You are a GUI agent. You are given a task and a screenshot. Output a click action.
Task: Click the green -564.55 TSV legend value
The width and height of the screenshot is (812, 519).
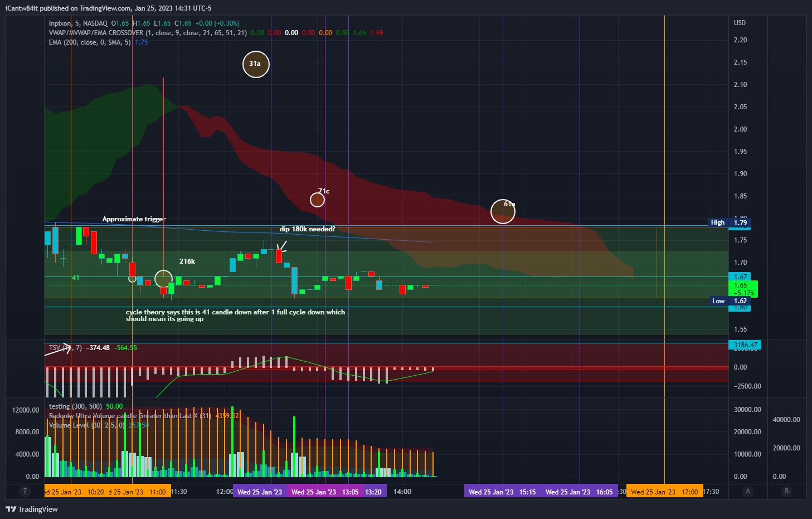pos(125,348)
